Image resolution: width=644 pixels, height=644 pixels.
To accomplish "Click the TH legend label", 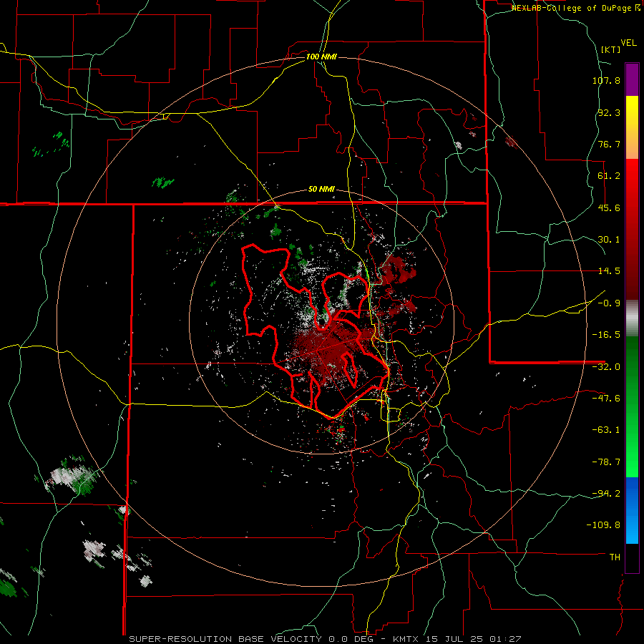I will click(x=615, y=557).
